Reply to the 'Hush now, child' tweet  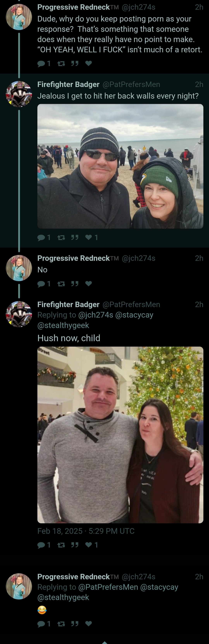click(x=44, y=545)
